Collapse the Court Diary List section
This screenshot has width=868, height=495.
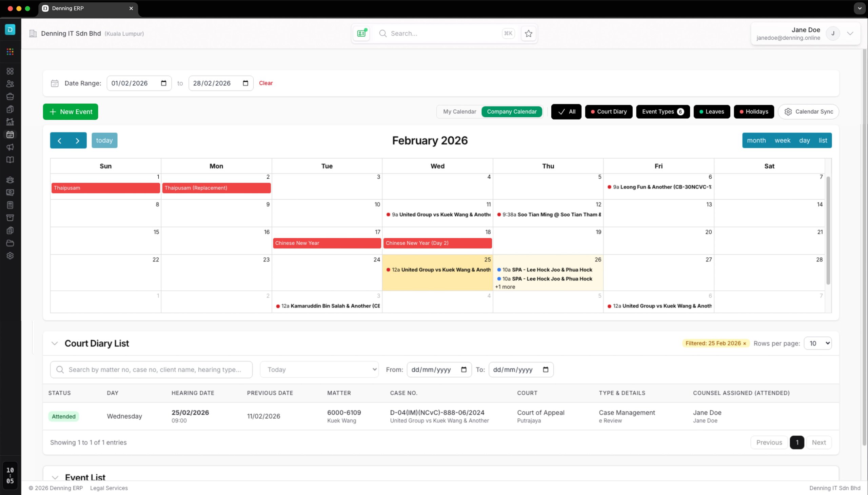[x=54, y=343]
